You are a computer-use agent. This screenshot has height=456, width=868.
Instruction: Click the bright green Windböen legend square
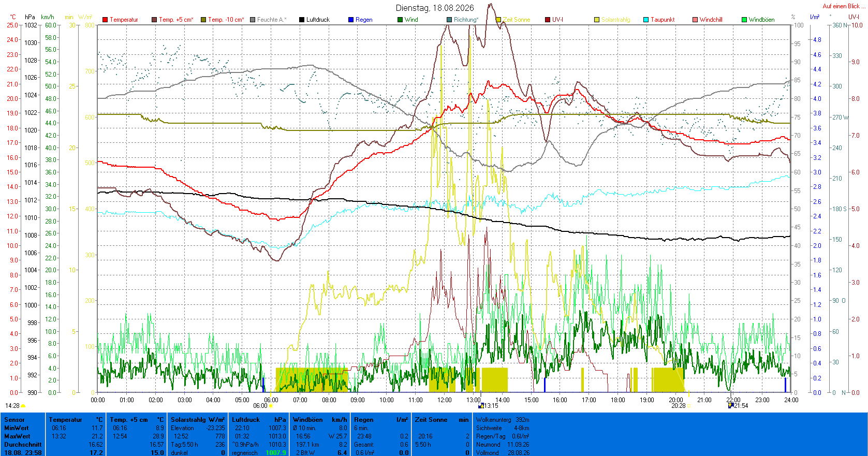click(x=744, y=20)
